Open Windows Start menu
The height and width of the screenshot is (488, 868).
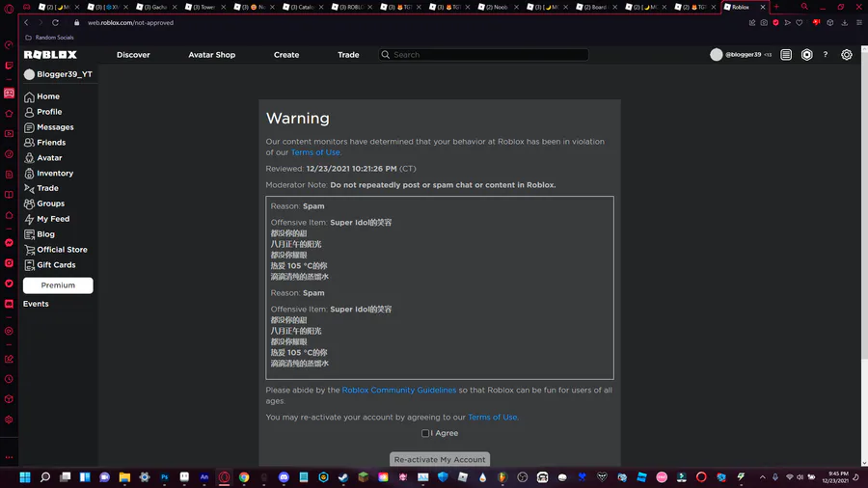coord(25,477)
